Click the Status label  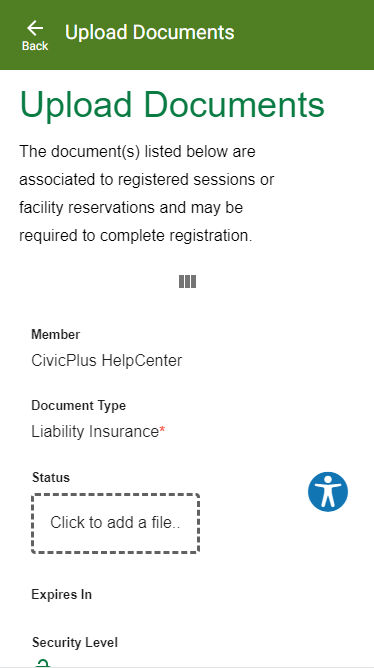coord(51,477)
